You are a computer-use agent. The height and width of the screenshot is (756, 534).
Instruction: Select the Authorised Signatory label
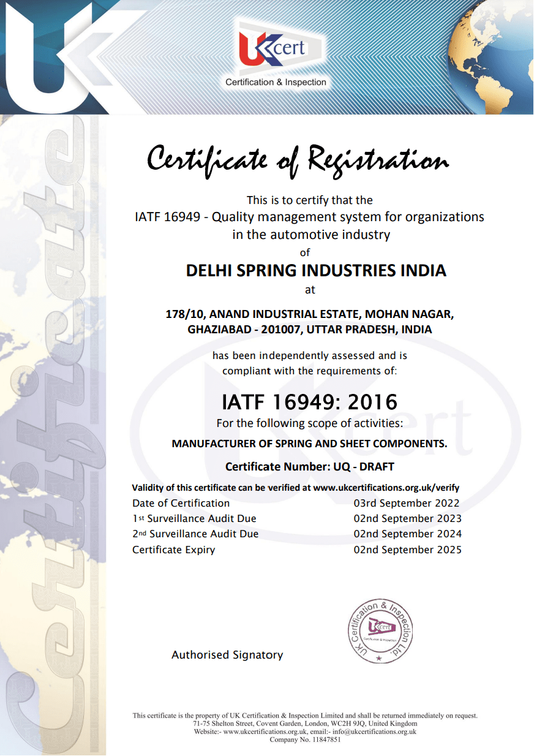(227, 655)
